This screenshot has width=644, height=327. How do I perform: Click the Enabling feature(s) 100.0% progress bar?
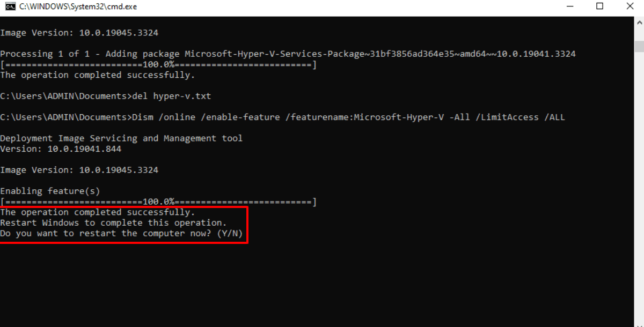pyautogui.click(x=158, y=202)
